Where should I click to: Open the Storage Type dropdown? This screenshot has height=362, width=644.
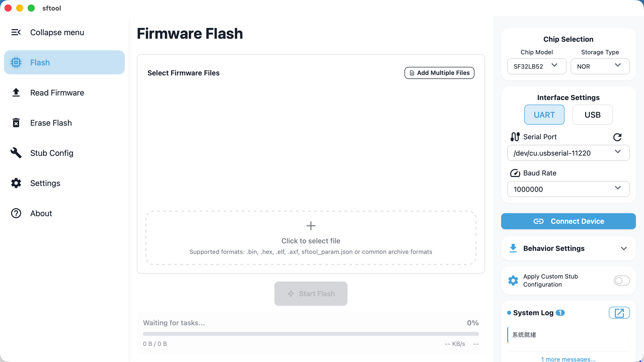click(x=600, y=66)
